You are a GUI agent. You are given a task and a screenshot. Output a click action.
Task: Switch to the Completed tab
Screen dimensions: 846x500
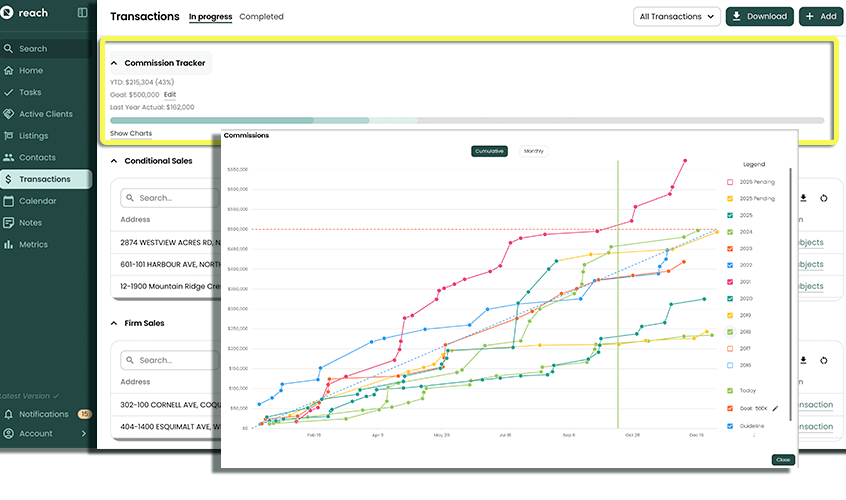(x=262, y=17)
